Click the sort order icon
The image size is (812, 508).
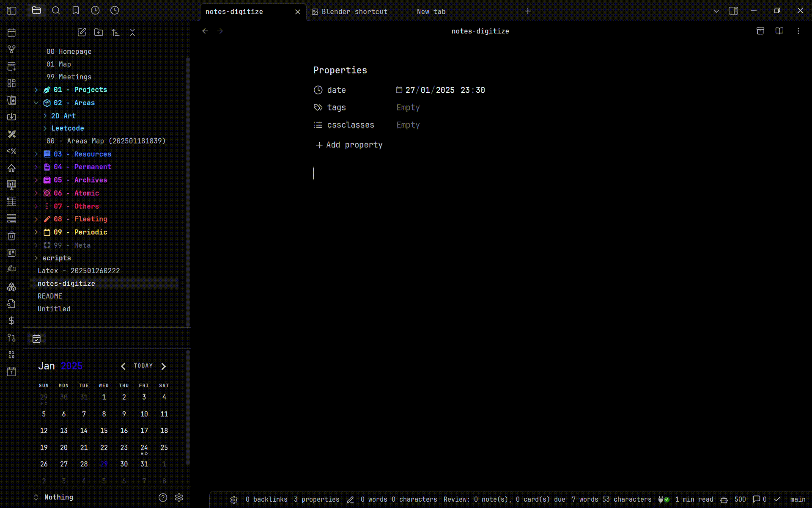(x=115, y=32)
